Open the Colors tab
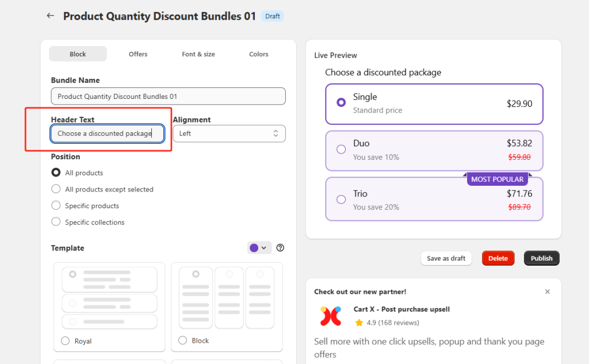The image size is (589, 364). 258,53
